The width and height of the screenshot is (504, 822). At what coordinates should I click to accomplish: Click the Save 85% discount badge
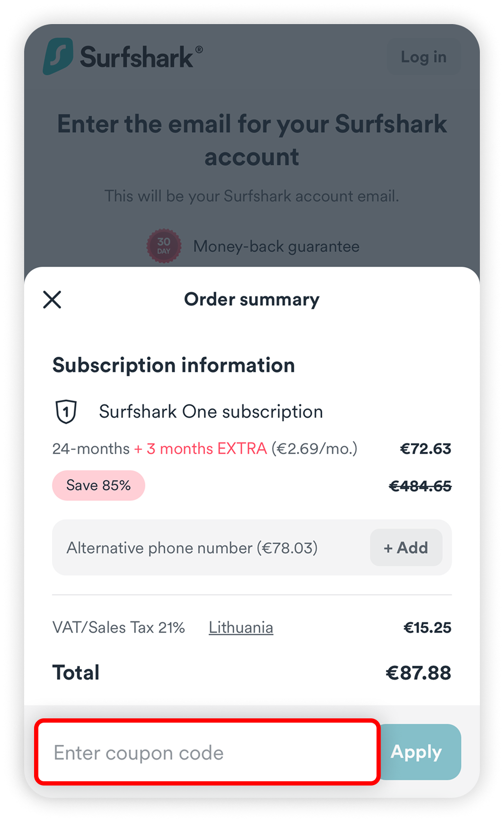click(x=98, y=485)
